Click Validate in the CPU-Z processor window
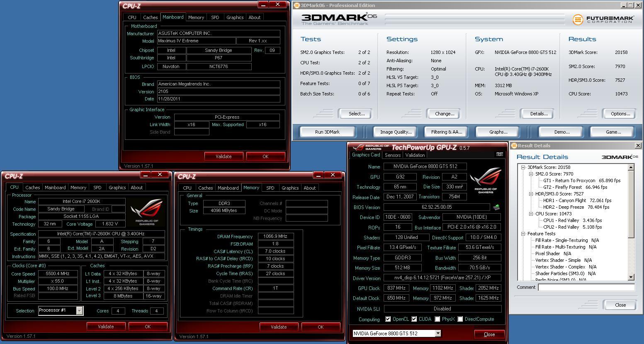Viewport: 644px width, 344px height. tap(106, 327)
